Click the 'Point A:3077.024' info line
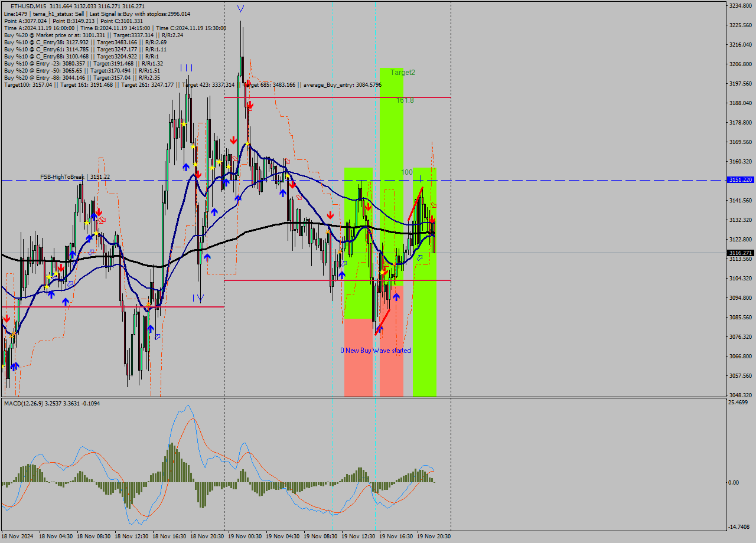Screen dimensions: 756x543 pos(73,21)
